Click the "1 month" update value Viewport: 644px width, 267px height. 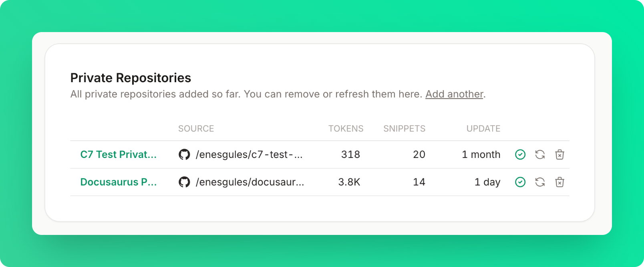click(x=481, y=154)
